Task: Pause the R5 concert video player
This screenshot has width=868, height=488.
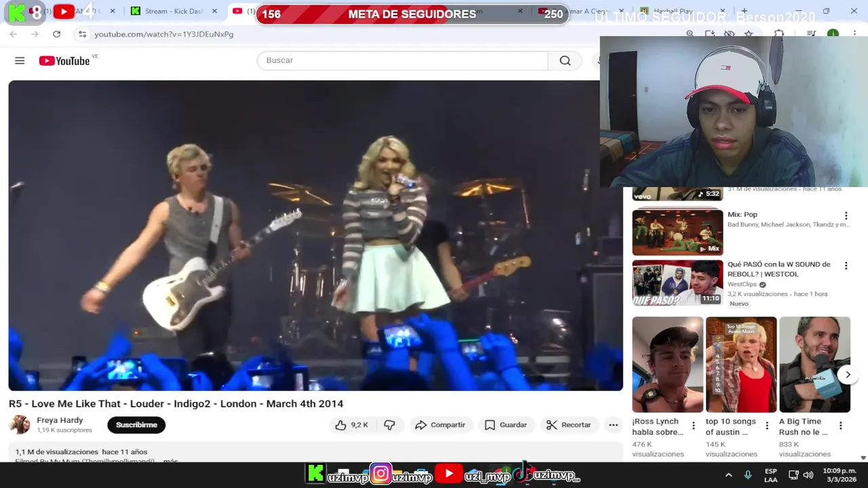Action: (315, 235)
